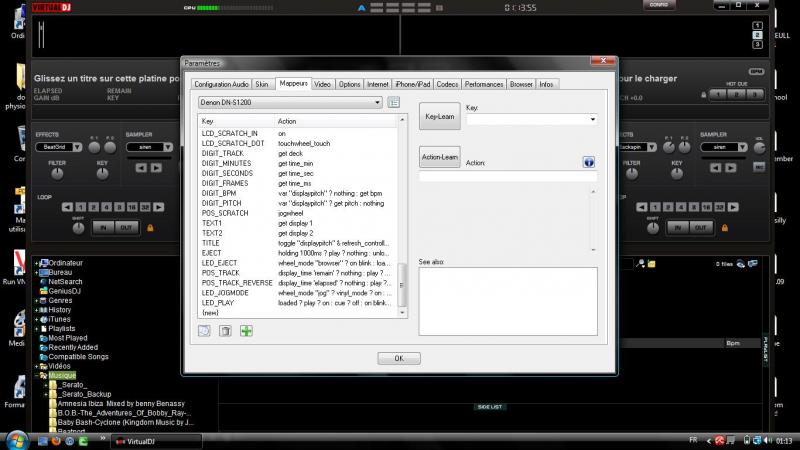Open the Options tab
Screen dimensions: 800x450
[x=349, y=84]
